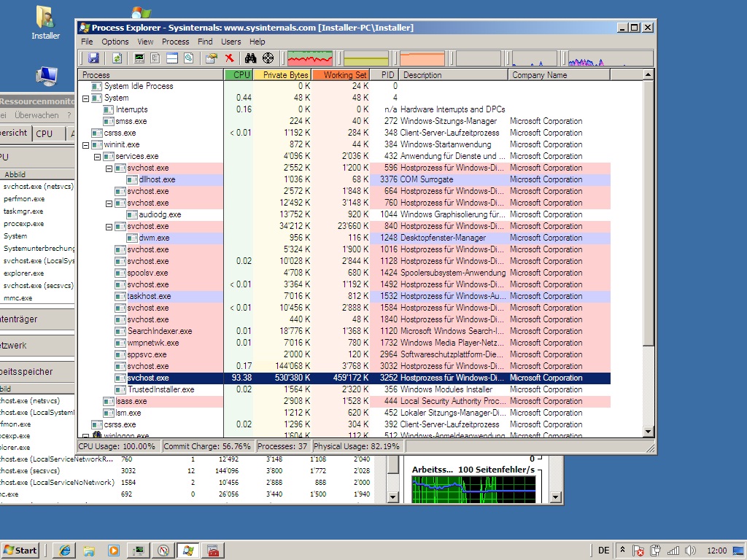Open the orange physical memory mini graph
This screenshot has width=747, height=560.
422,58
